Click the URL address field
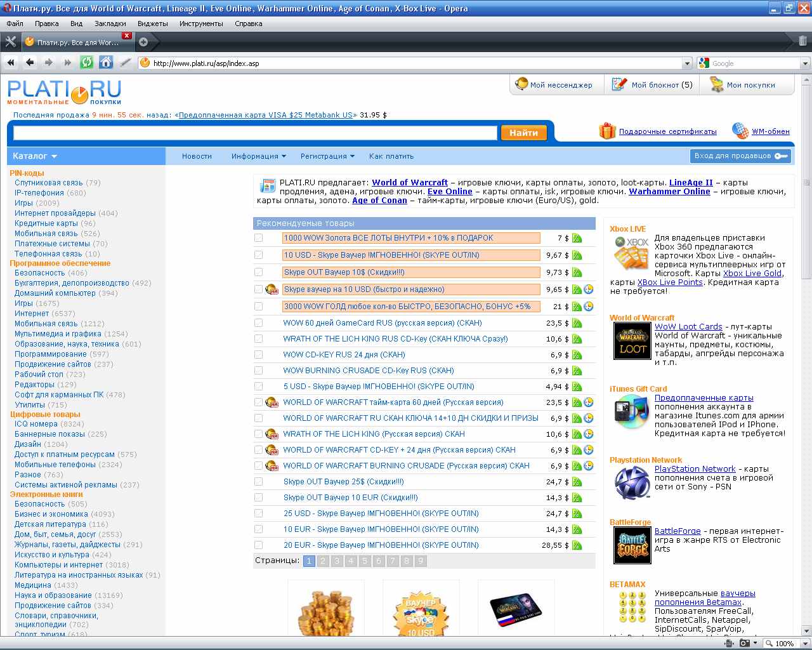This screenshot has width=812, height=650. coord(417,63)
